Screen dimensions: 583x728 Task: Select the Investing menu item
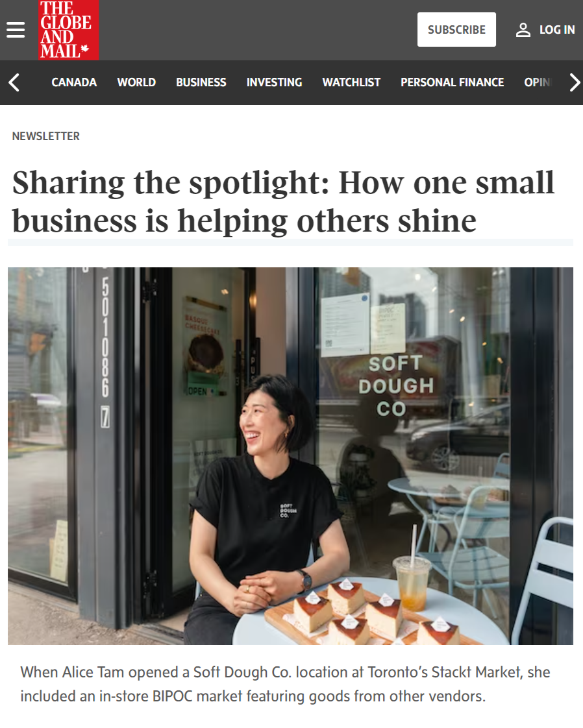point(274,82)
